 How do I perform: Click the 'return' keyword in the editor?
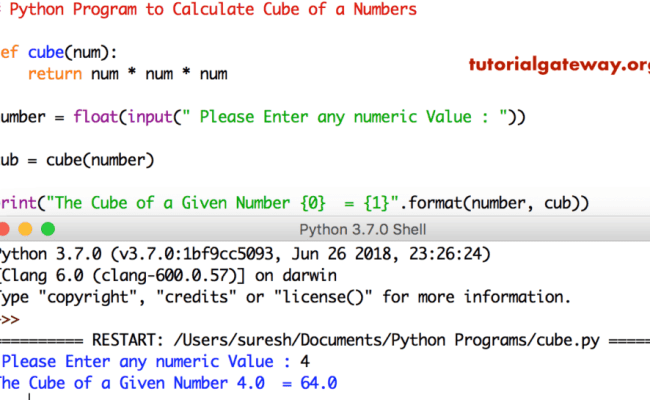pyautogui.click(x=55, y=74)
